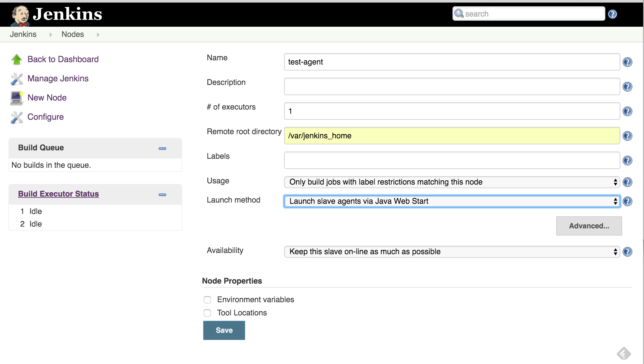Select the Usage dropdown option
The width and height of the screenshot is (644, 364).
pyautogui.click(x=452, y=182)
